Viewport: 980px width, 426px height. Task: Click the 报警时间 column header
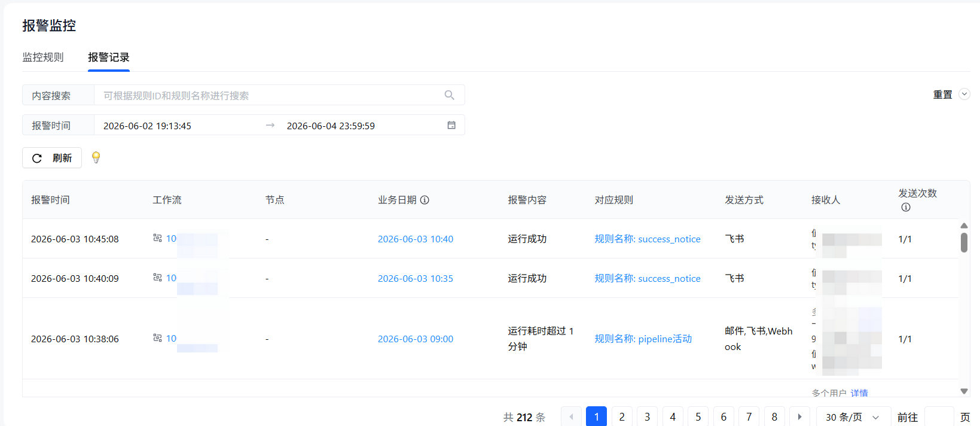[x=50, y=200]
